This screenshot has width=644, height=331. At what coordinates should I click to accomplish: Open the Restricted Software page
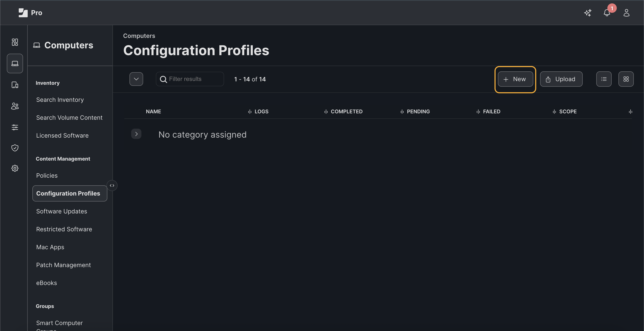click(64, 229)
